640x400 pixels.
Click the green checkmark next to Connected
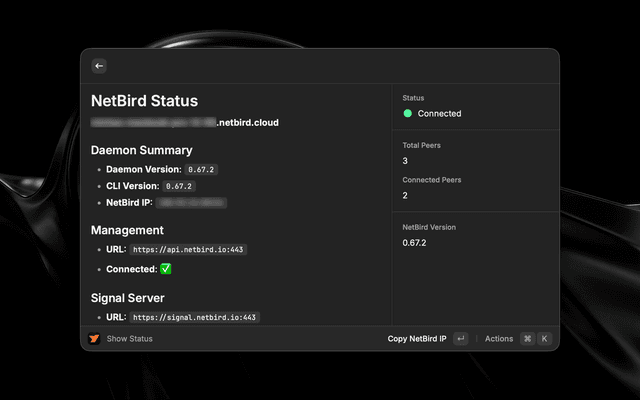(166, 270)
